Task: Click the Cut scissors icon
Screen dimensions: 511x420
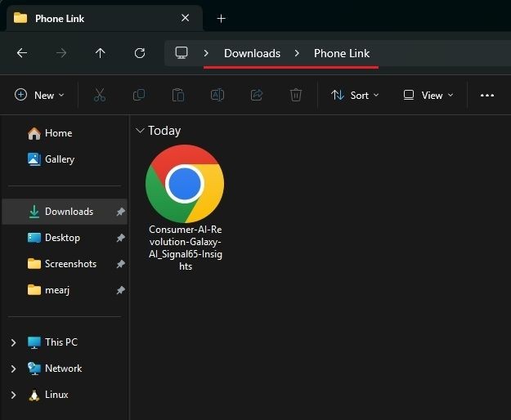Action: point(100,95)
